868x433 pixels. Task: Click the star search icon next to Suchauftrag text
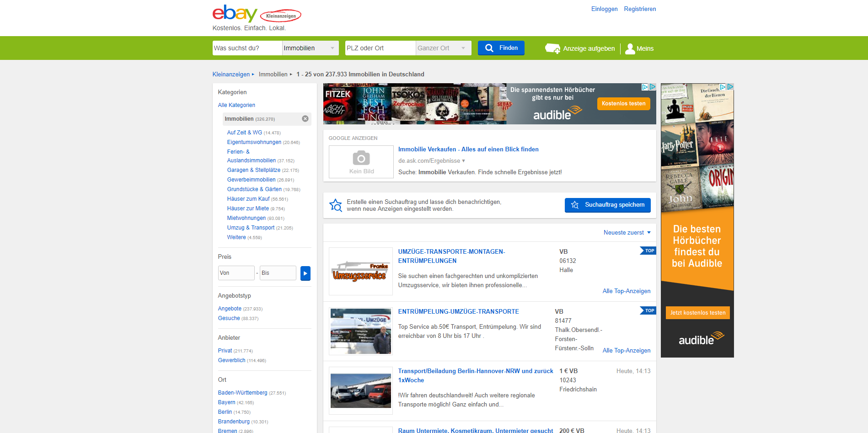(336, 205)
